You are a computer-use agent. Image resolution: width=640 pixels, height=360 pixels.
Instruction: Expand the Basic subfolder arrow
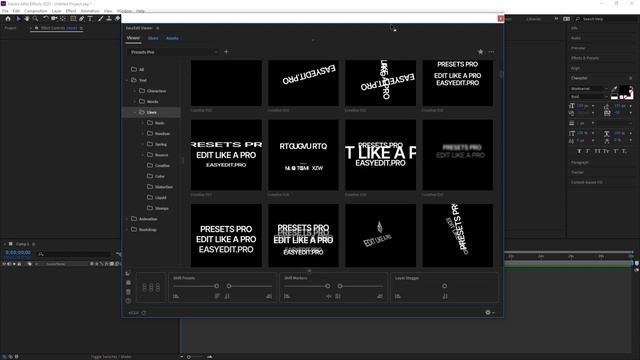142,123
